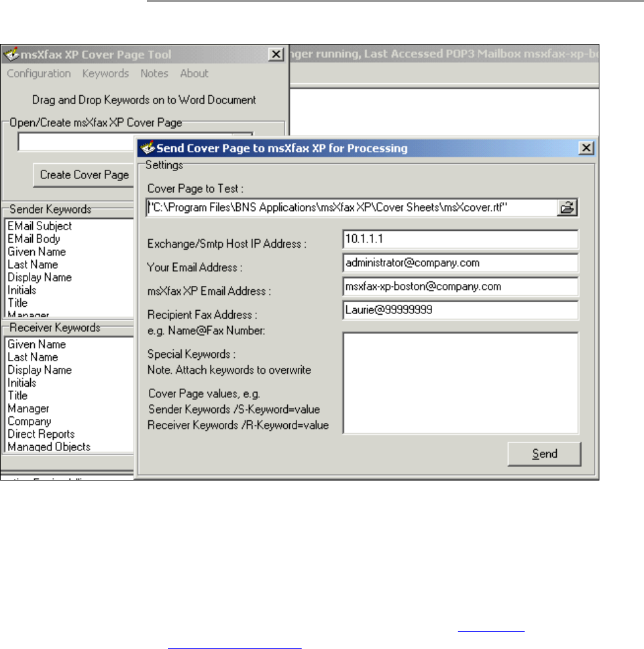This screenshot has width=644, height=649.
Task: Select Initials in Sender Keywords
Action: [x=22, y=290]
